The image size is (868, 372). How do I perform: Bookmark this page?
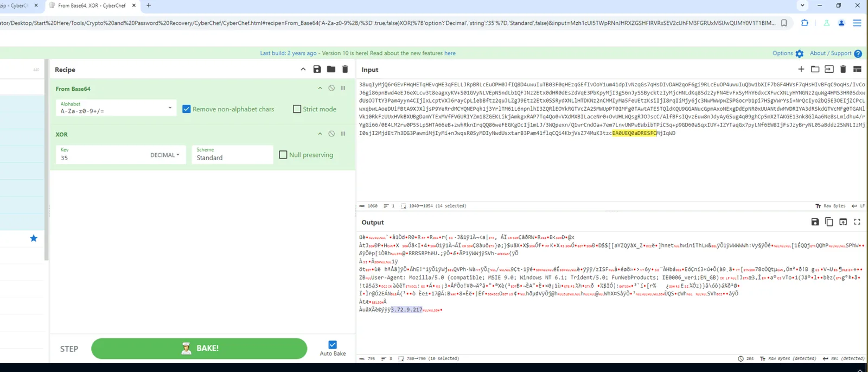[784, 23]
